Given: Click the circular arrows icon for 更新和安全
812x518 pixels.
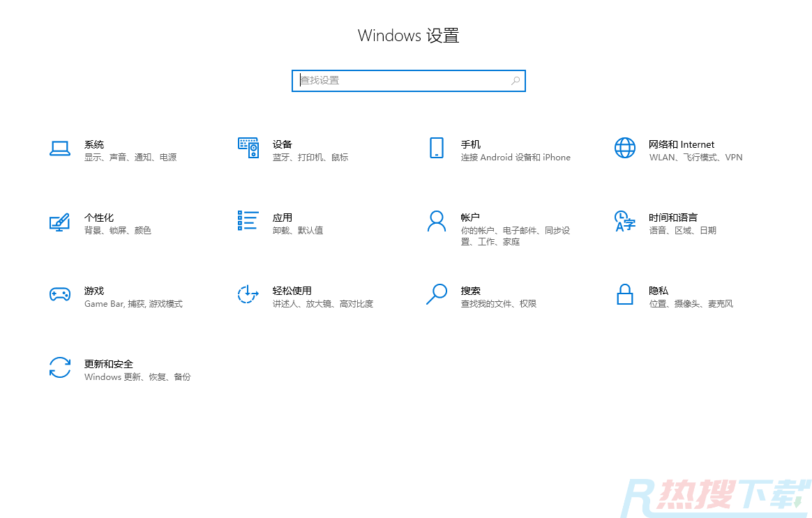Looking at the screenshot, I should click(60, 368).
